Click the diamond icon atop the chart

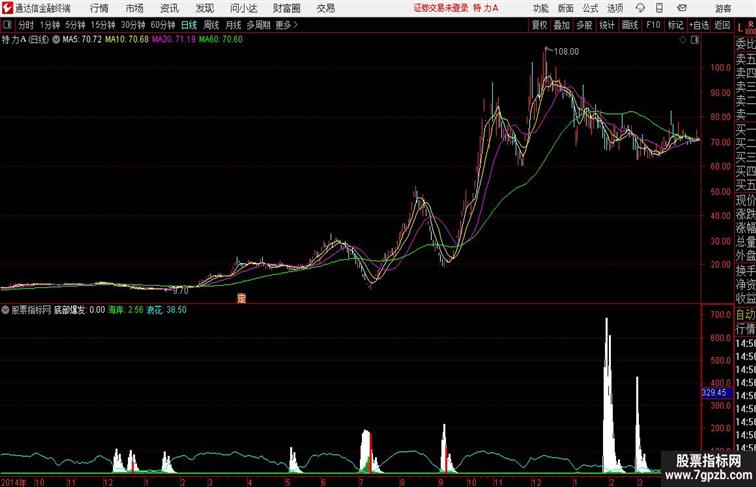click(683, 40)
